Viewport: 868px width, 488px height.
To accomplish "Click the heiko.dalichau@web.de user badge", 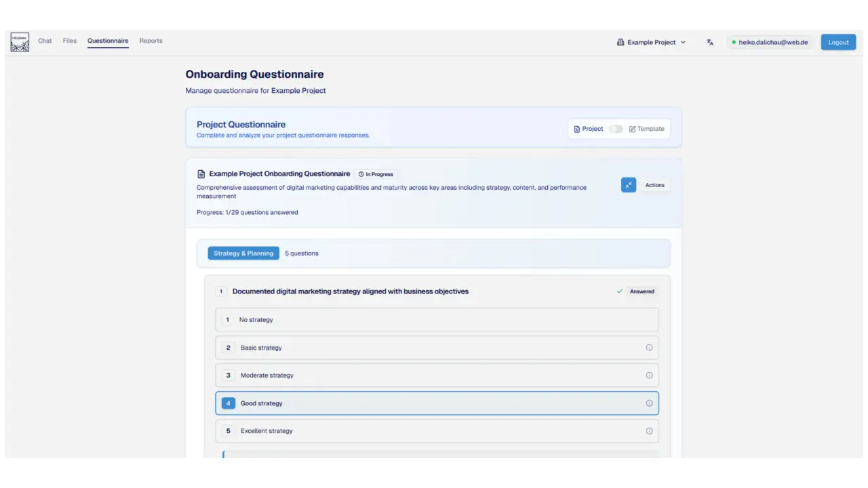I will click(x=770, y=42).
